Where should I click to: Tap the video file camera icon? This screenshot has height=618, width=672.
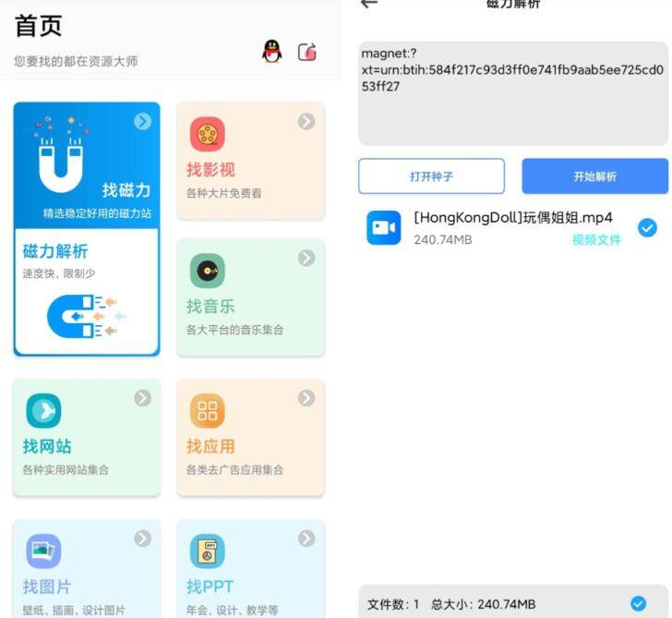pos(383,228)
